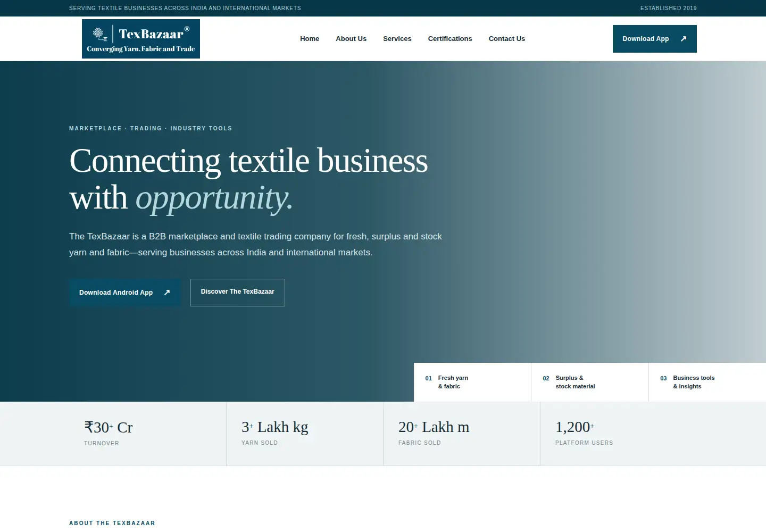Go to About Us page
766x532 pixels.
(351, 39)
